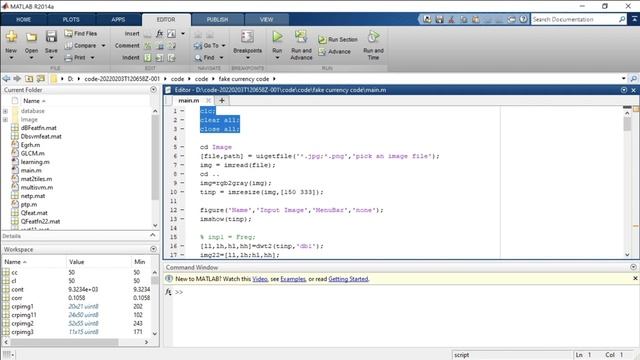Navigate back with the left arrow
Image resolution: width=640 pixels, height=360 pixels.
6,78
